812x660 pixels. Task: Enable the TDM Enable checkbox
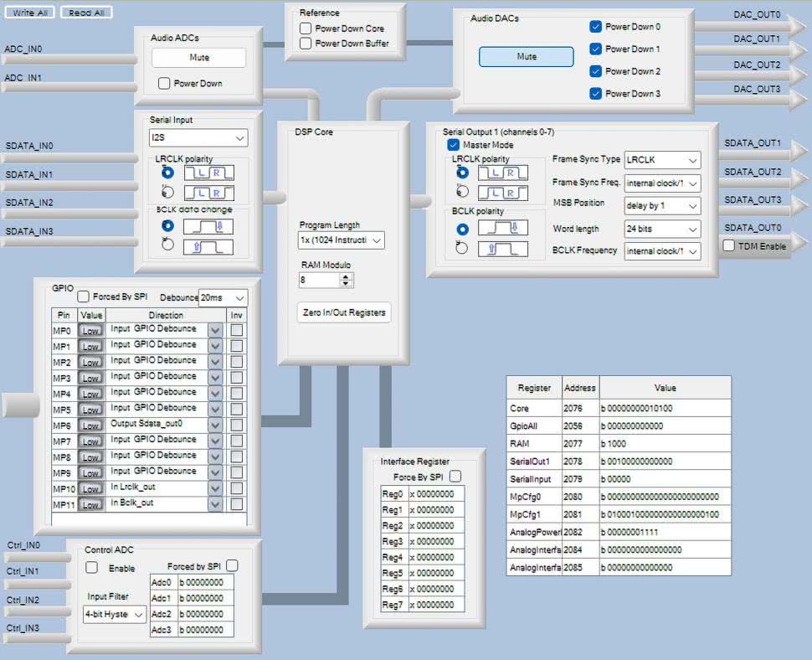pyautogui.click(x=729, y=246)
